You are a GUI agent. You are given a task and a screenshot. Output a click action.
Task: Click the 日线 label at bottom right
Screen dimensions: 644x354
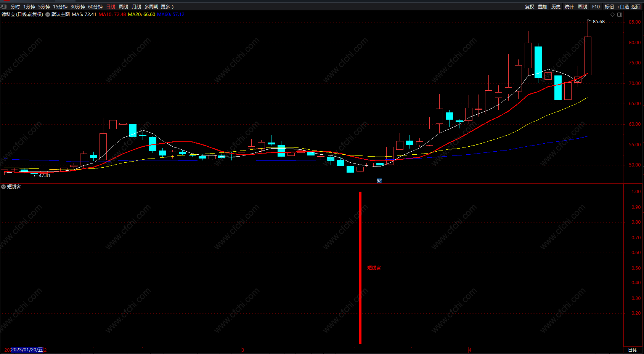pyautogui.click(x=633, y=350)
